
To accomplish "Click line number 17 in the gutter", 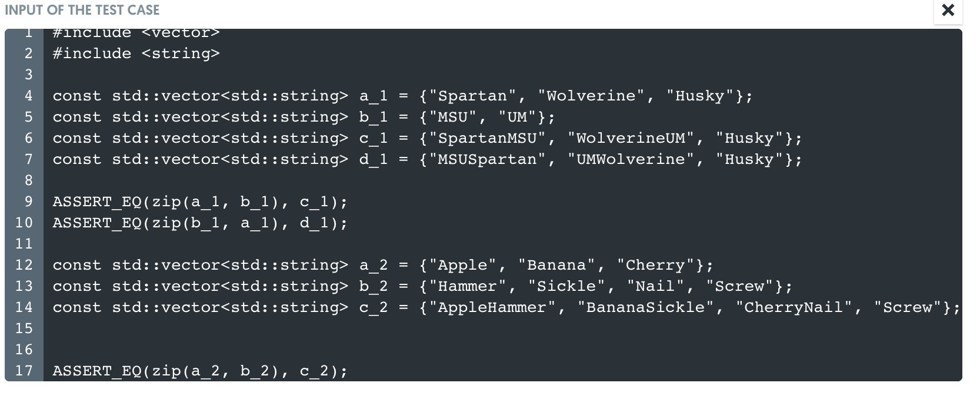I will point(25,370).
